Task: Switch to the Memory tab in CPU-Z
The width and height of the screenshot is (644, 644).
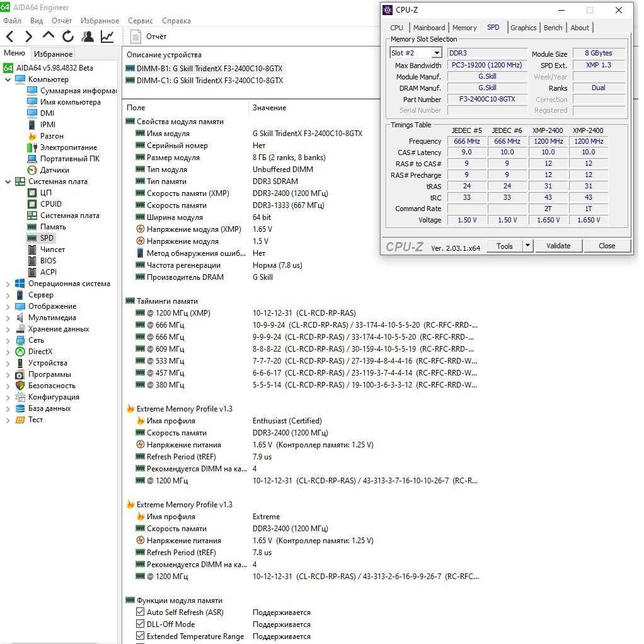Action: 464,28
